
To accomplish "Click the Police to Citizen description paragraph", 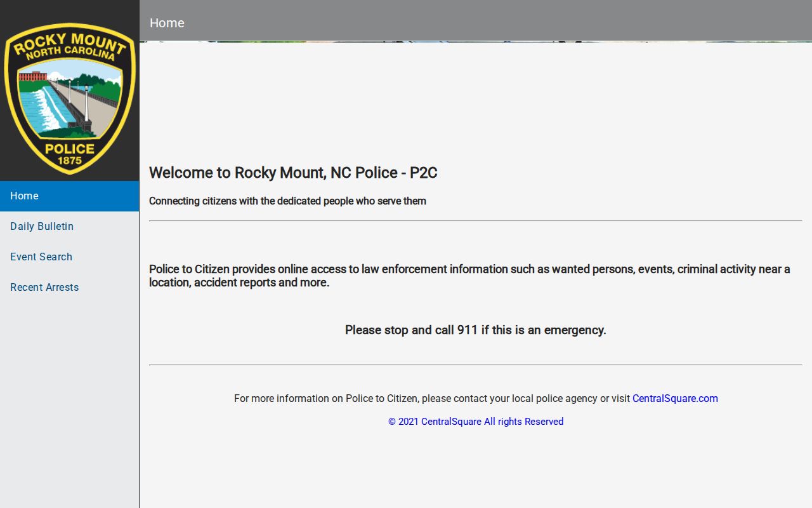I will coord(469,276).
